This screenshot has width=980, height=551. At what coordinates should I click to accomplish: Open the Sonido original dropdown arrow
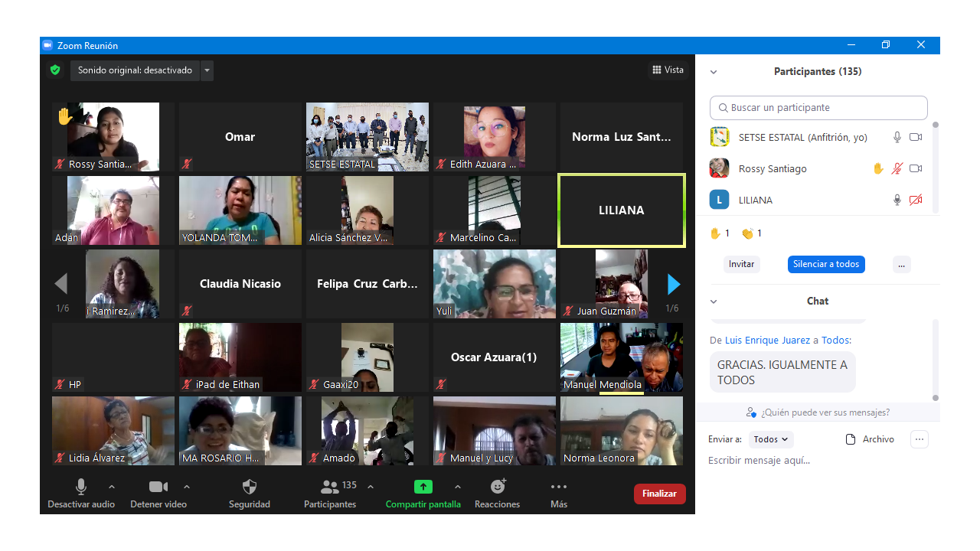pos(207,70)
